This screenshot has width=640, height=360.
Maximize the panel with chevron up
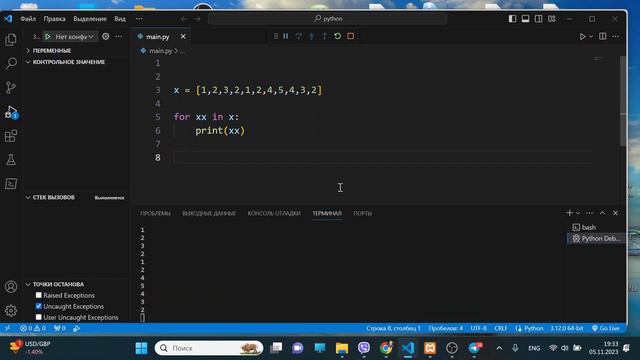tap(602, 213)
